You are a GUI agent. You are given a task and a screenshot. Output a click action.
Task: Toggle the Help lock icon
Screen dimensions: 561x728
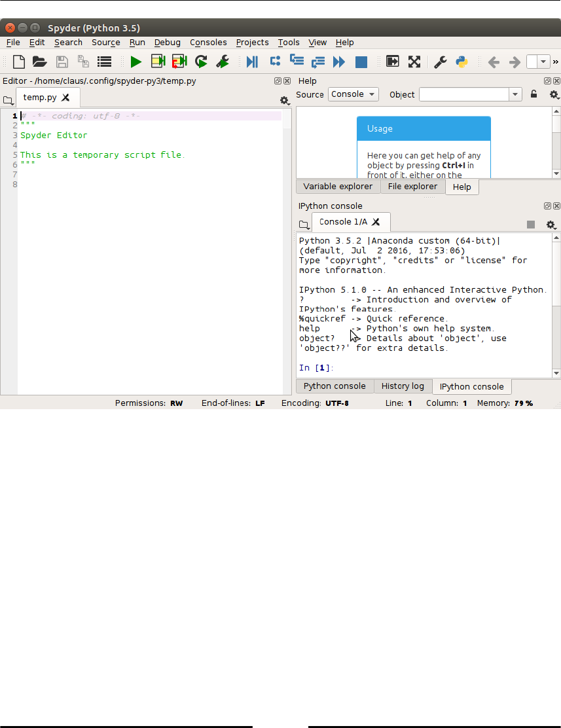click(534, 94)
